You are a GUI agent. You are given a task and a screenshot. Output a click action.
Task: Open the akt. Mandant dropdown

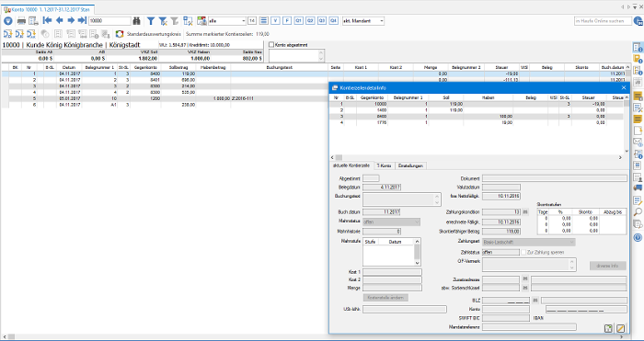point(382,20)
